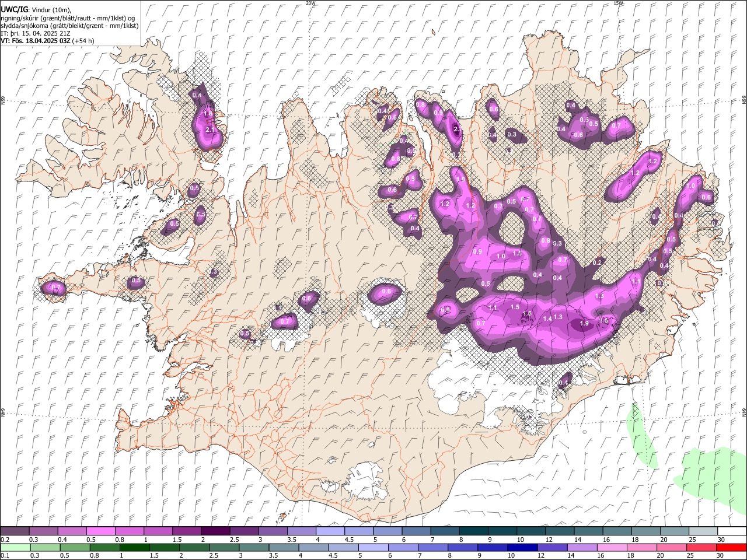This screenshot has width=747, height=560.
Task: Click the '3.5' label under the lower legend row
Action: coord(273,555)
